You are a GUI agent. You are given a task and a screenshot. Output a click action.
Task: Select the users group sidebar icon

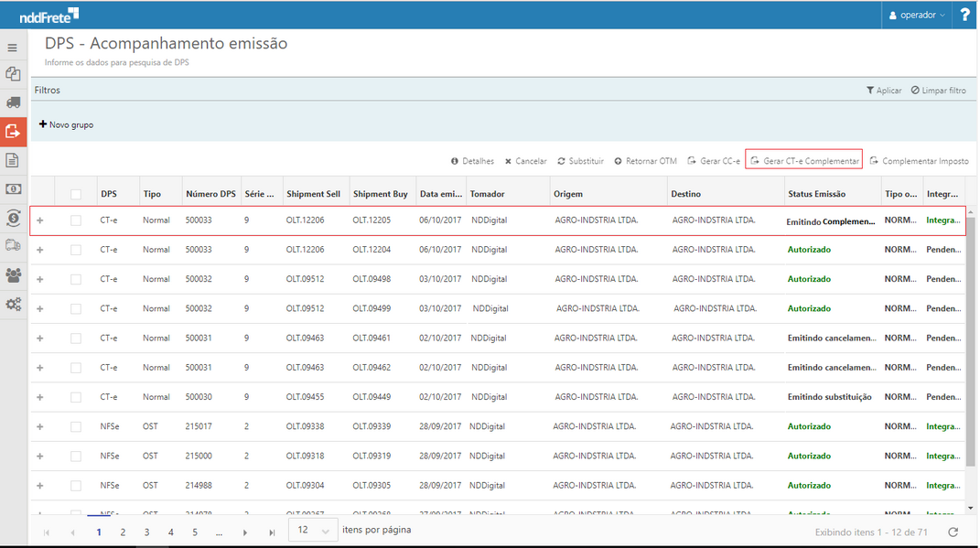pyautogui.click(x=13, y=274)
